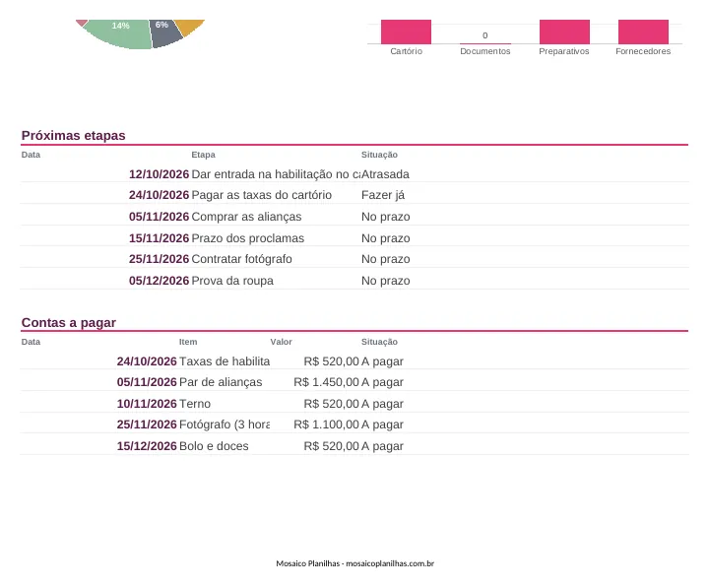Image resolution: width=708 pixels, height=588 pixels.
Task: Click the green 14% pie slice
Action: click(x=120, y=33)
